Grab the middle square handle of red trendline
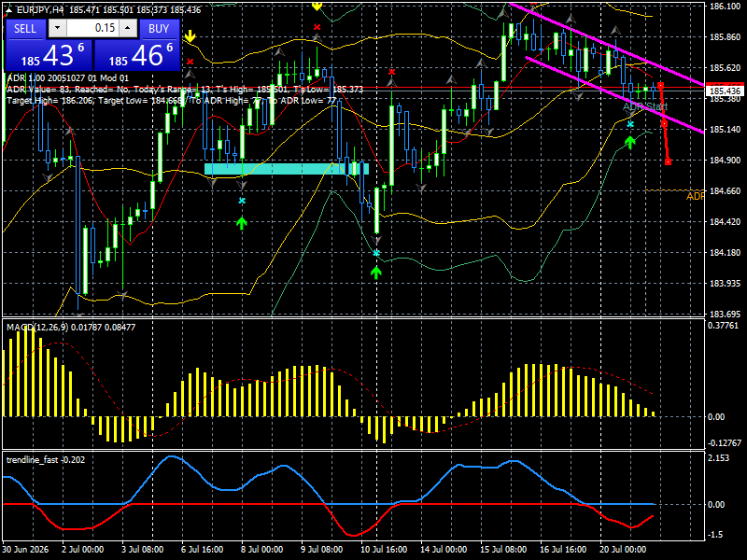 [x=664, y=124]
